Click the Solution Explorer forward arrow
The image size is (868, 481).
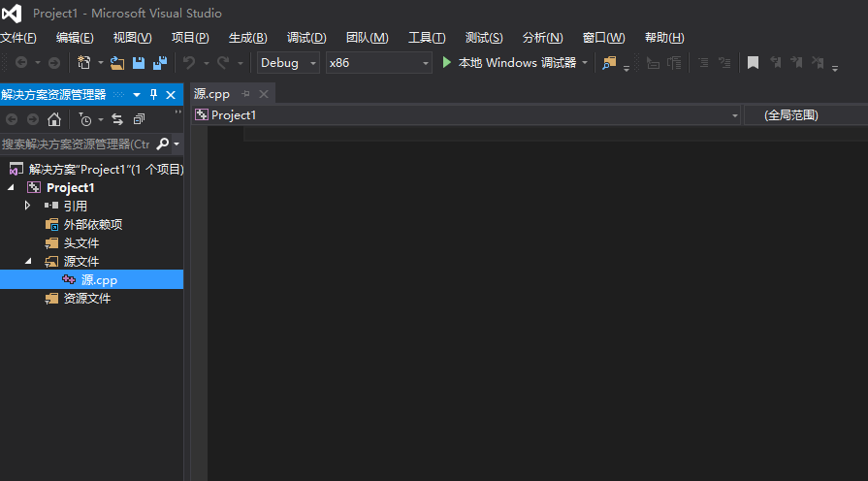point(33,119)
